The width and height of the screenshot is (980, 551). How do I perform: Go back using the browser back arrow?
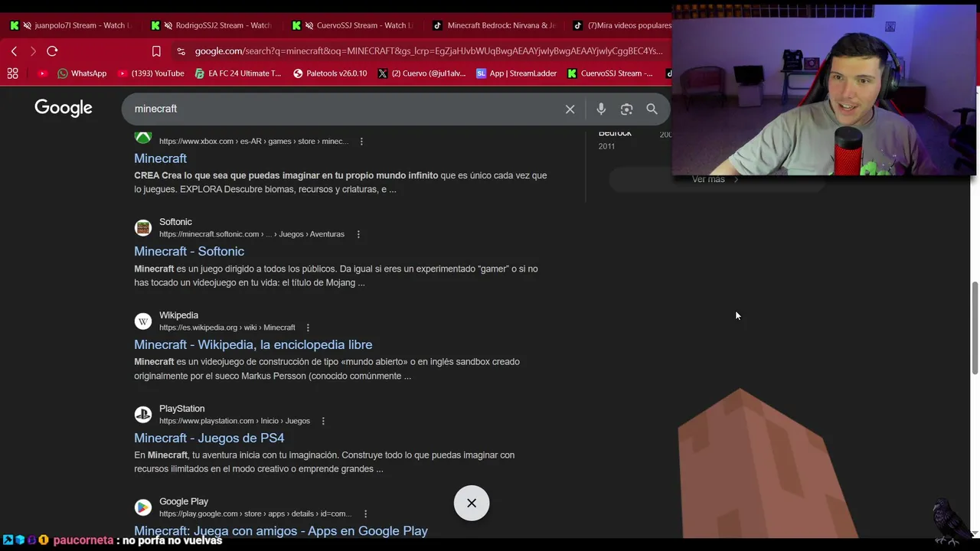point(14,51)
